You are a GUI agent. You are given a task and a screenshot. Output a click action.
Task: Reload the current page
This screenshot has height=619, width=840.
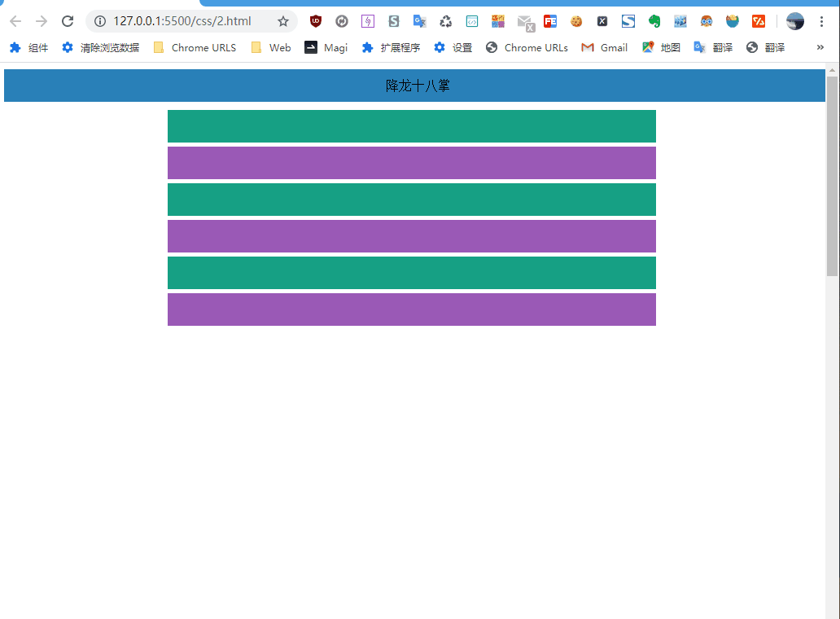click(68, 21)
